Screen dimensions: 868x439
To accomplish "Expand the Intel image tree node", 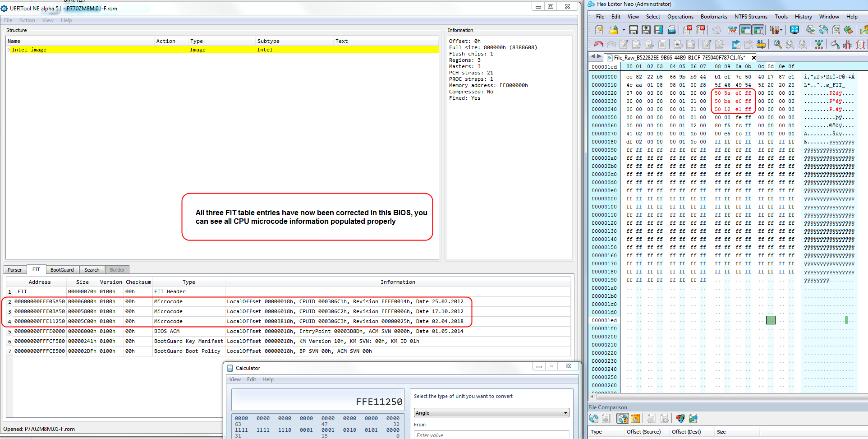I will [9, 50].
